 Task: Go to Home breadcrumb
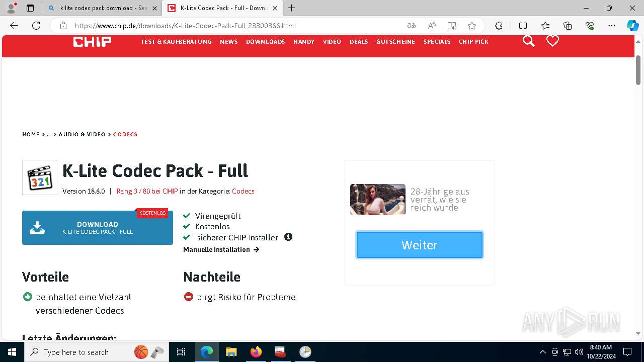click(31, 134)
